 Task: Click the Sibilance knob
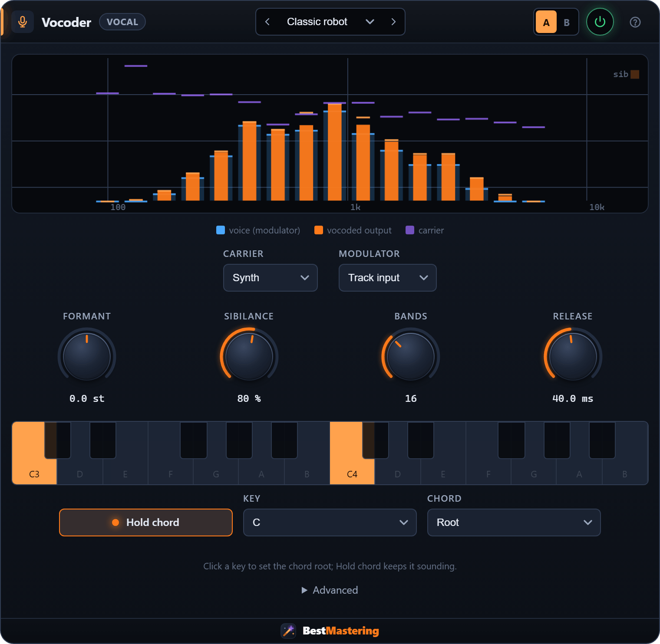click(x=249, y=357)
